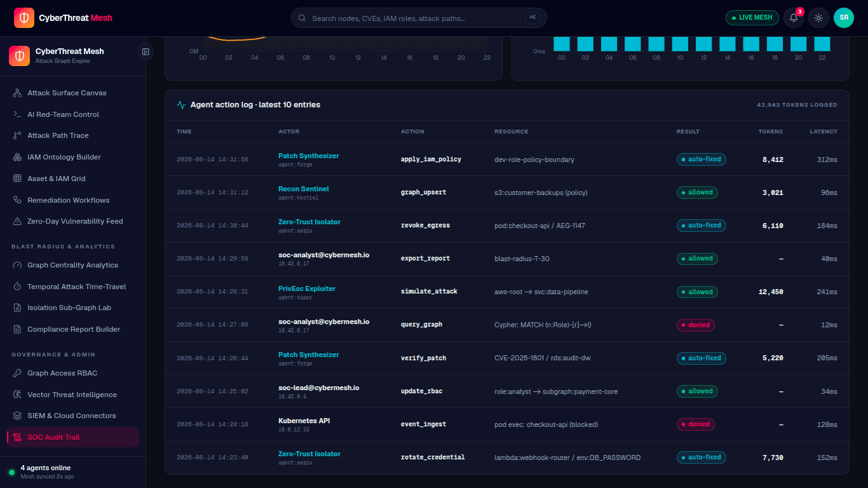
Task: Click the 4 agents online status text
Action: tap(45, 468)
